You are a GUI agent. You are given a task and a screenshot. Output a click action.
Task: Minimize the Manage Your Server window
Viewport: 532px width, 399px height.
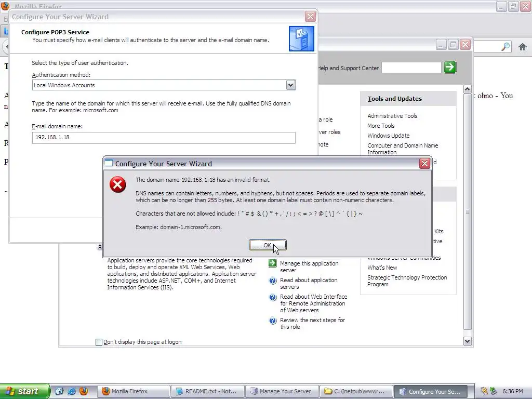441,45
